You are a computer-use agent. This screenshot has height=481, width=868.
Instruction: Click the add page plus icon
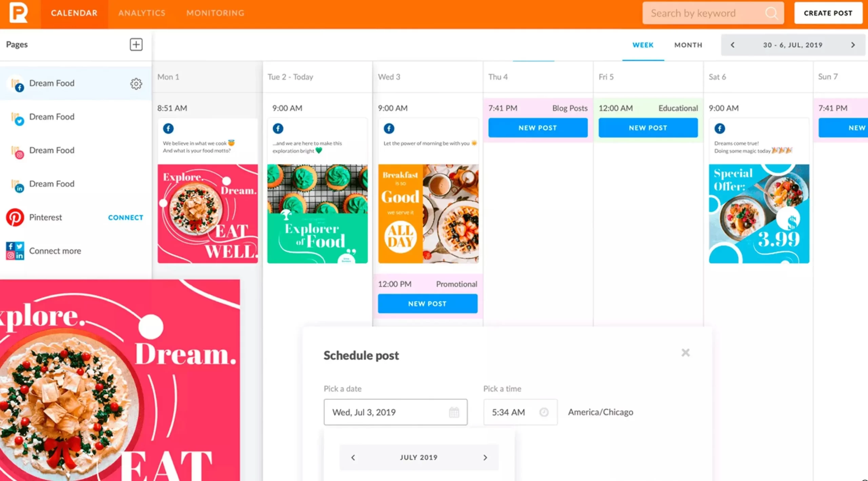click(x=136, y=44)
